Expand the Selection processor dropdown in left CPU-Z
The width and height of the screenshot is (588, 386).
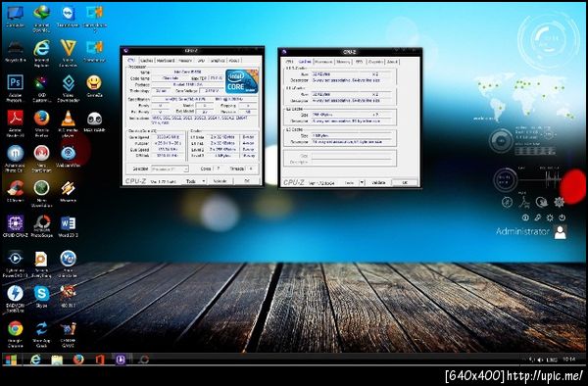(x=170, y=169)
